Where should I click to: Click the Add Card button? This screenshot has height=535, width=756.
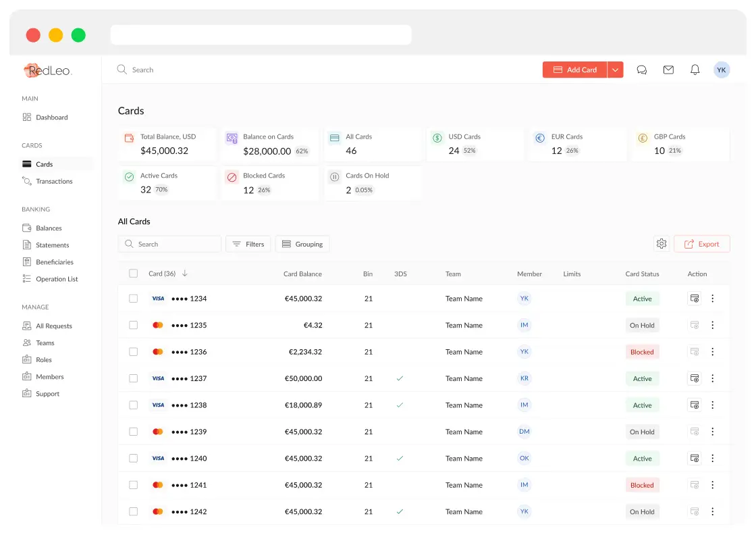point(574,70)
